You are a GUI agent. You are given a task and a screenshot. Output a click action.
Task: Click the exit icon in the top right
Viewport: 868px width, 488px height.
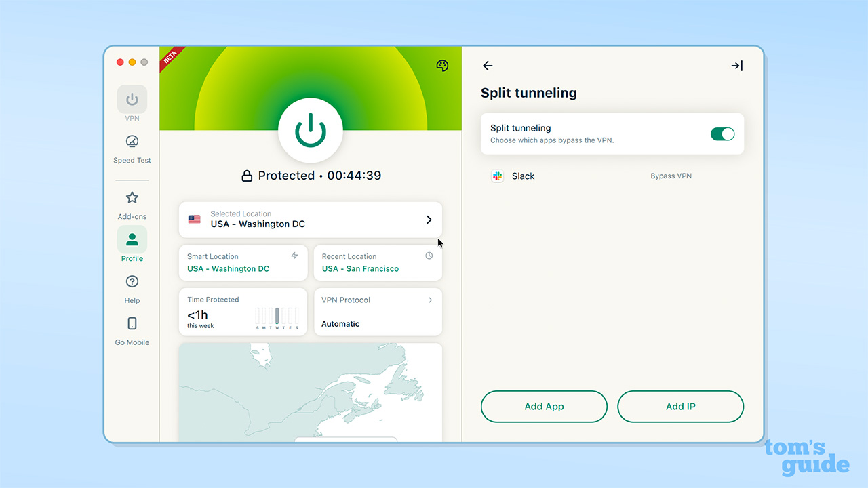pos(736,66)
